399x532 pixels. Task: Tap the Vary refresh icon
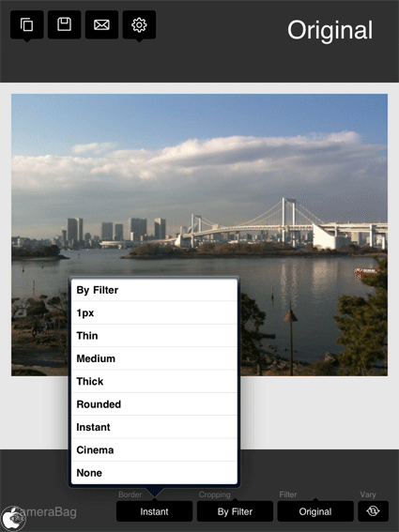coord(373,511)
